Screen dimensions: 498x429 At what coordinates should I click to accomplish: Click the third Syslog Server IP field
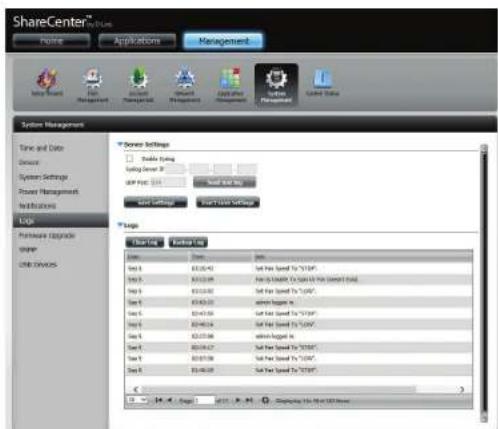click(x=223, y=169)
